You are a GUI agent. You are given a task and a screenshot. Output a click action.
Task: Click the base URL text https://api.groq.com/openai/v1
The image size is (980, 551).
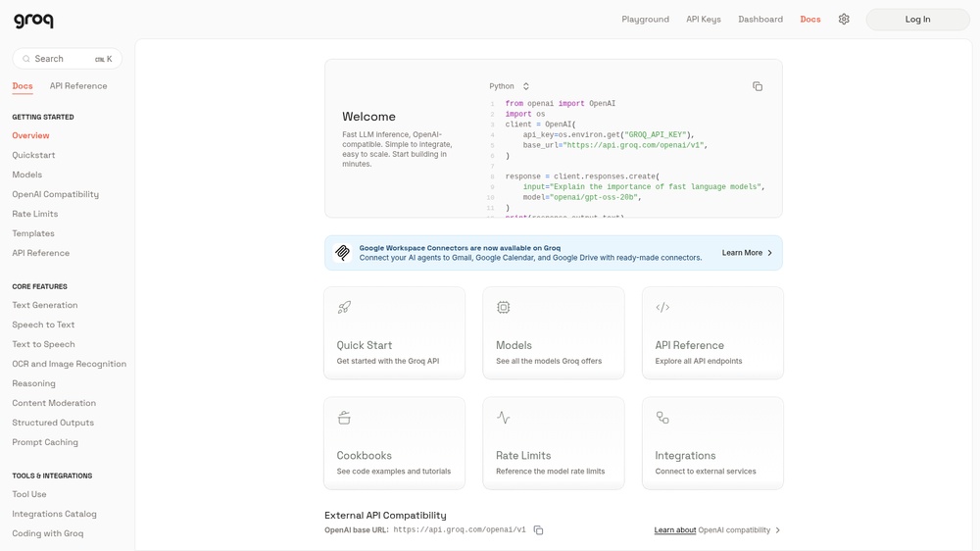460,530
